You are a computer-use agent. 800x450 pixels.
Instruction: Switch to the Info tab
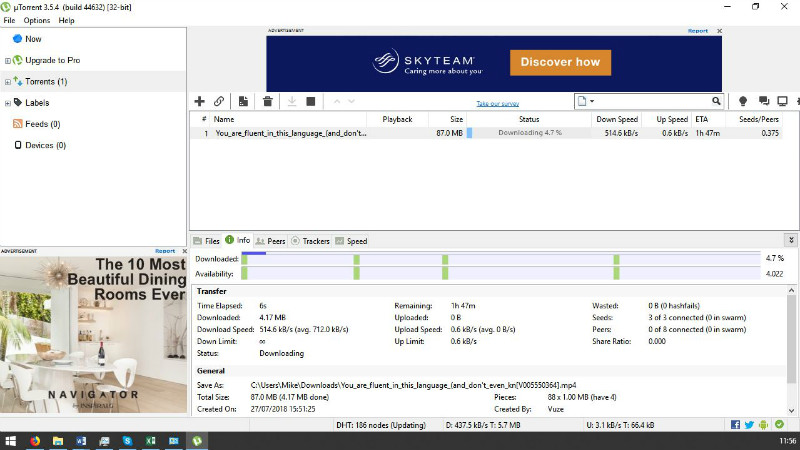pos(238,240)
